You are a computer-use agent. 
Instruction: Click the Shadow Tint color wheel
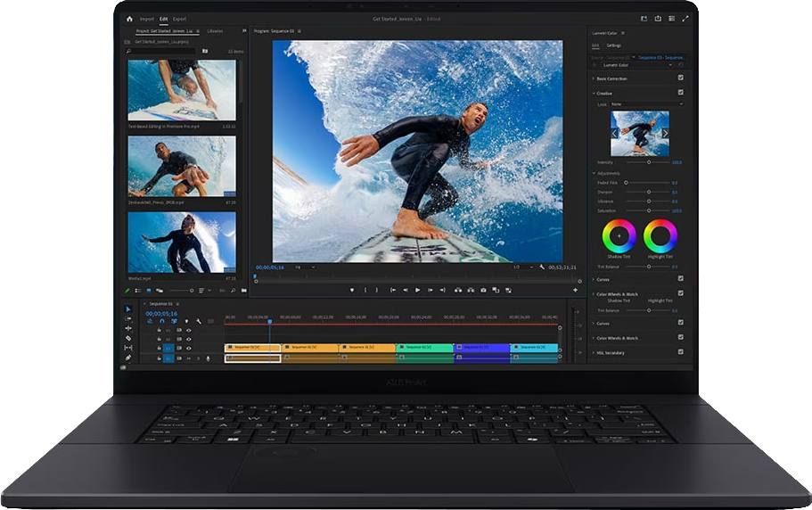point(619,236)
